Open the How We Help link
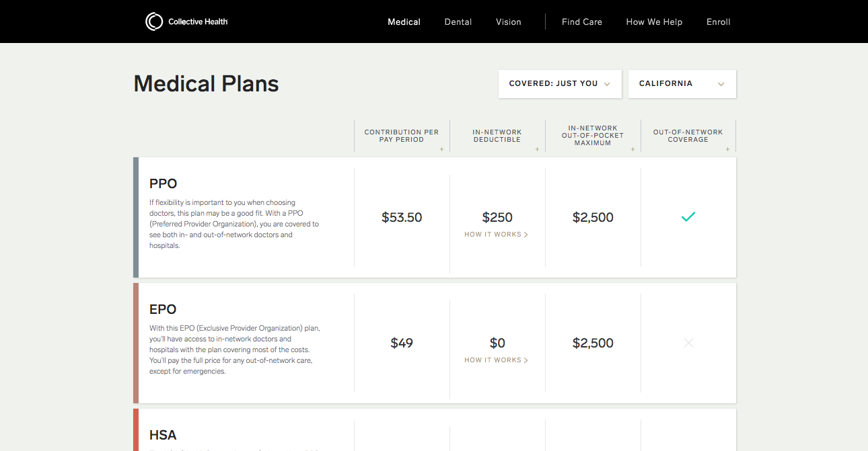Image resolution: width=868 pixels, height=451 pixels. pos(654,22)
